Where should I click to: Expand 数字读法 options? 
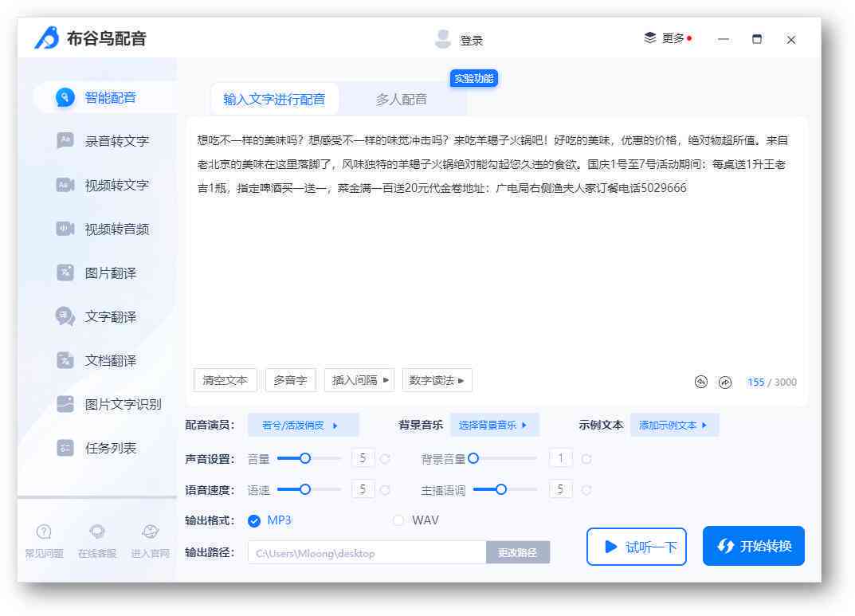pos(437,380)
